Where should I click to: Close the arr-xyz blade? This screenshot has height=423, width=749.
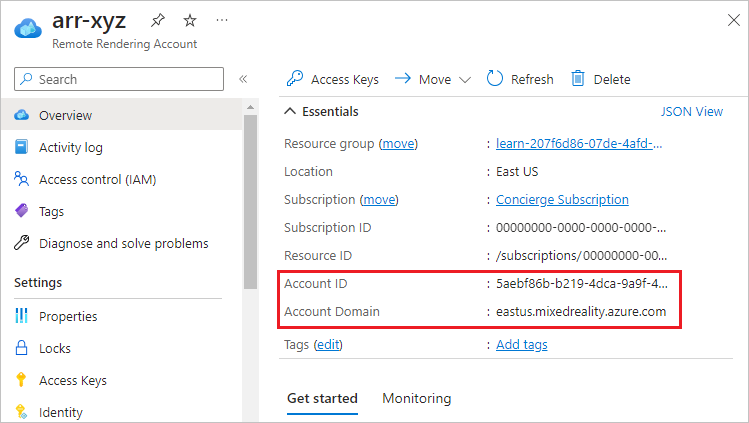[734, 20]
